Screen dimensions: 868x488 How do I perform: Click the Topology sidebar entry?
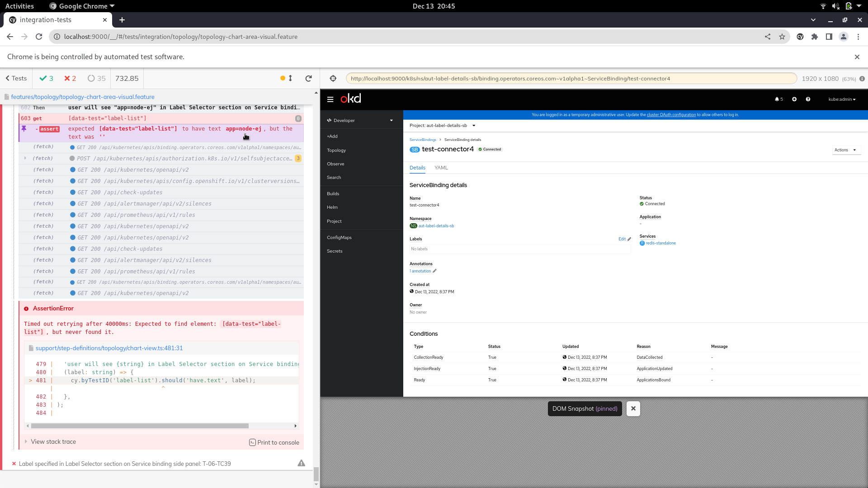[x=336, y=150]
